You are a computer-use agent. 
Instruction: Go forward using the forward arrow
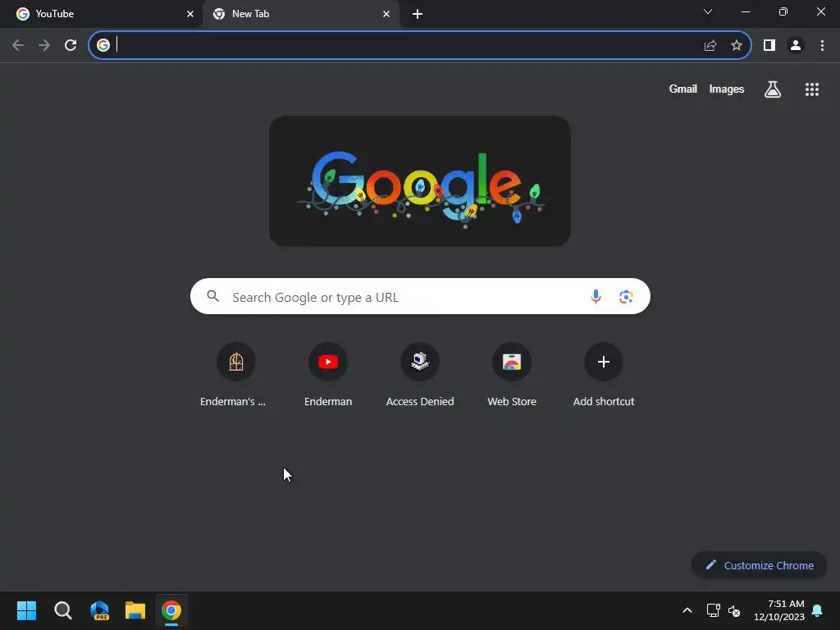[x=44, y=46]
